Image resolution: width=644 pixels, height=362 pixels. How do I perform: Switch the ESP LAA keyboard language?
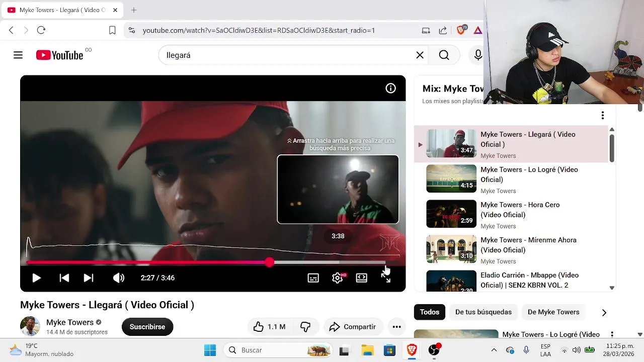545,350
